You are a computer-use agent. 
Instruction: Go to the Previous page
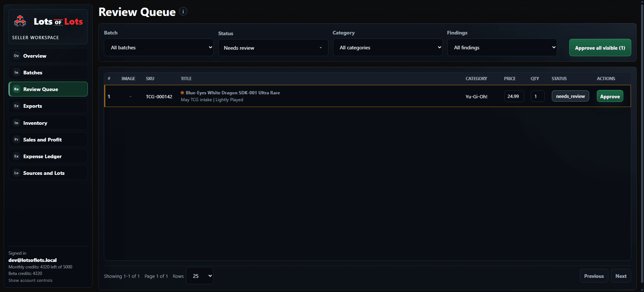tap(594, 276)
